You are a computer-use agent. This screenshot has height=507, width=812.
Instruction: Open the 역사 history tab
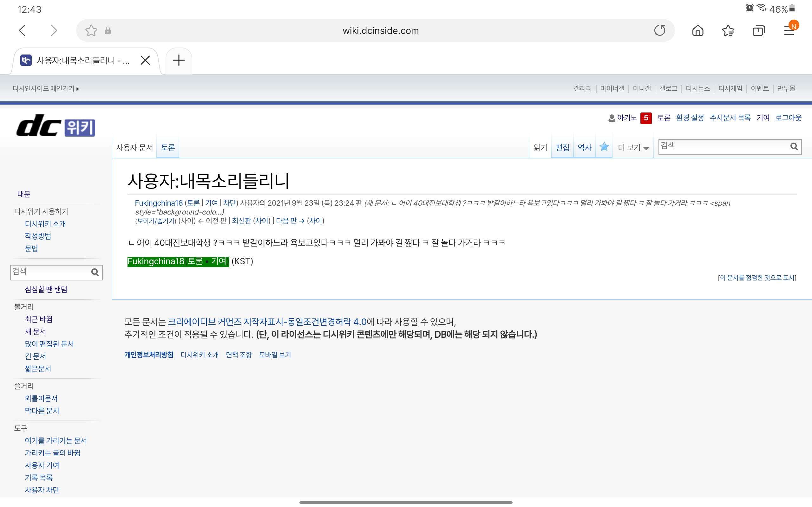[x=585, y=148]
